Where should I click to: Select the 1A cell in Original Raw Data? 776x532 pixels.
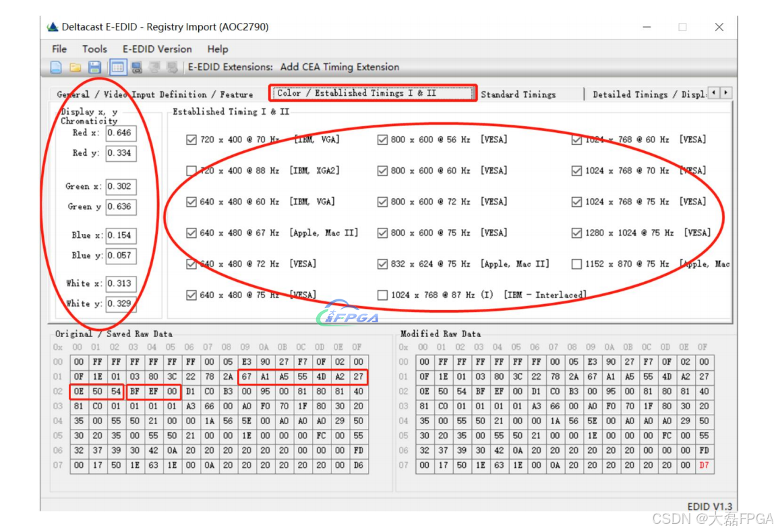[x=210, y=421]
